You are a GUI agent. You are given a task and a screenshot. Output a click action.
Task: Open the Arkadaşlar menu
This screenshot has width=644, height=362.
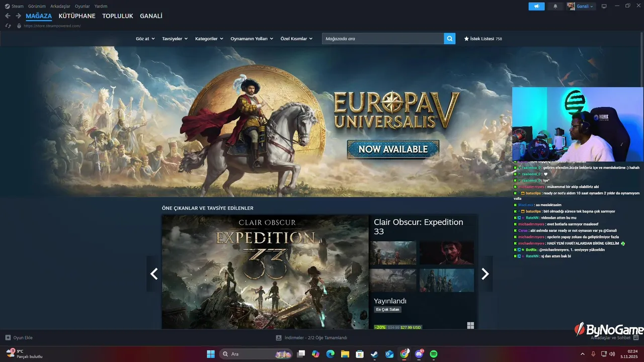(60, 6)
